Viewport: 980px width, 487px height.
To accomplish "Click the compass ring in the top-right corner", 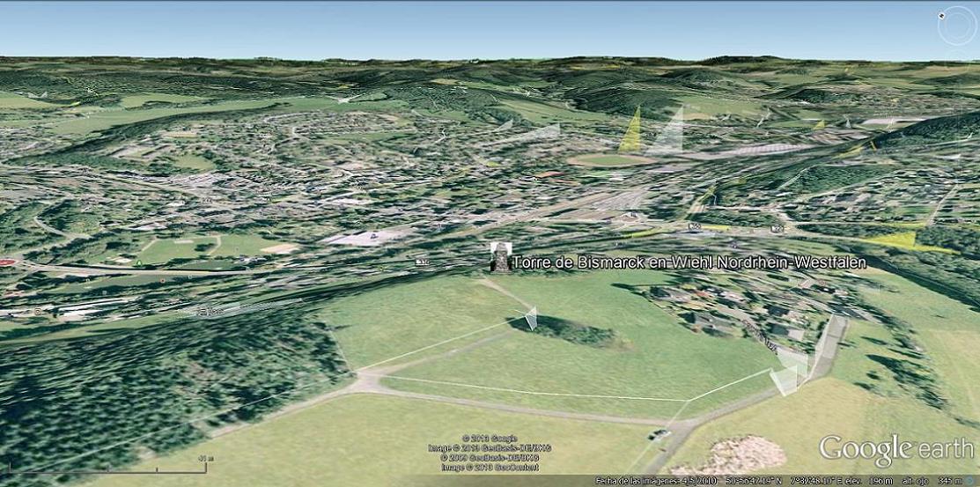I will point(957,26).
